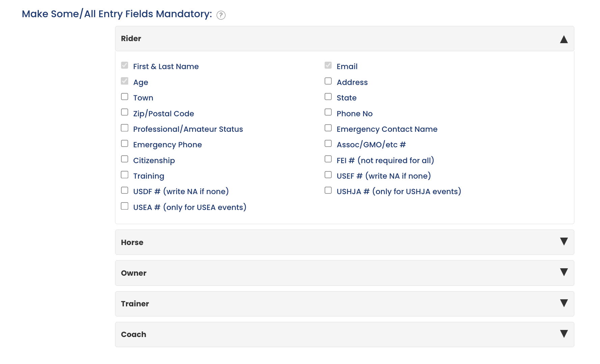Enable Professional/Amateur Status checkbox
The width and height of the screenshot is (600, 364).
tap(125, 128)
